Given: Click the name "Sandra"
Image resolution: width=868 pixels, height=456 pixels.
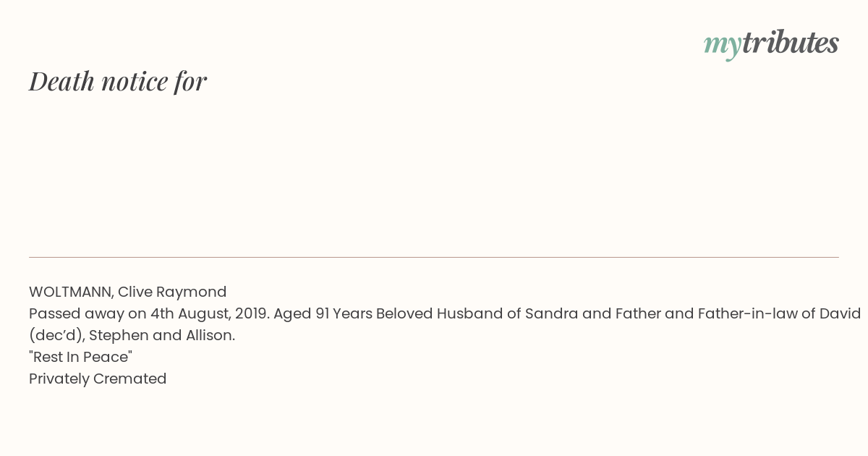Looking at the screenshot, I should click(x=551, y=313).
